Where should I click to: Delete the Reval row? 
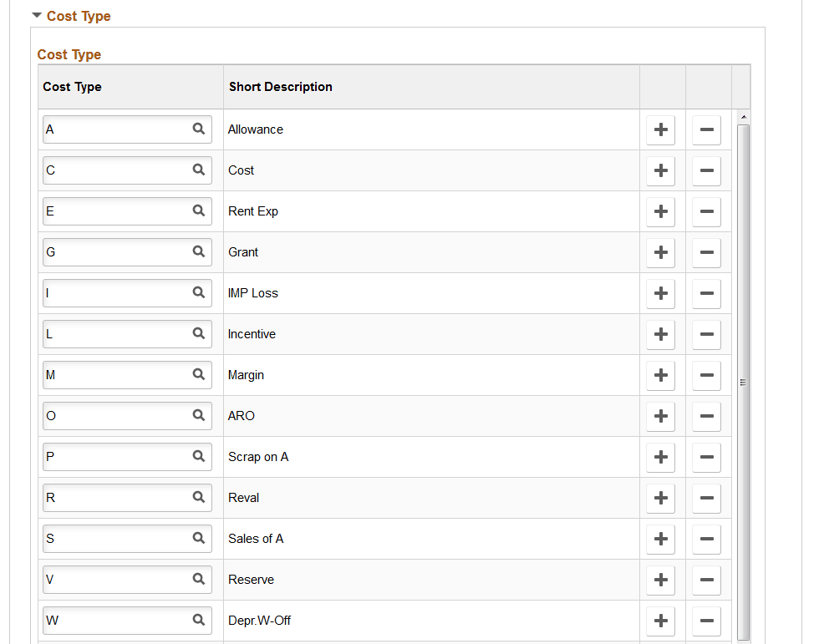[x=706, y=498]
